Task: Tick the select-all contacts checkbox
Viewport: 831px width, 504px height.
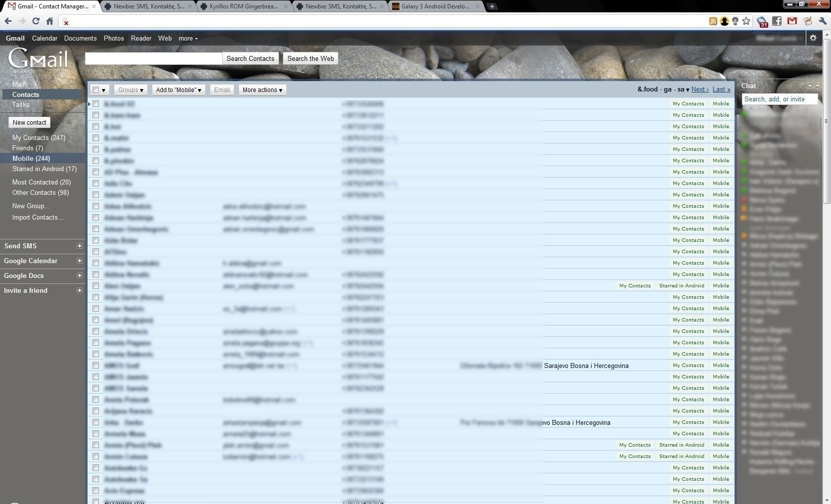Action: 96,90
